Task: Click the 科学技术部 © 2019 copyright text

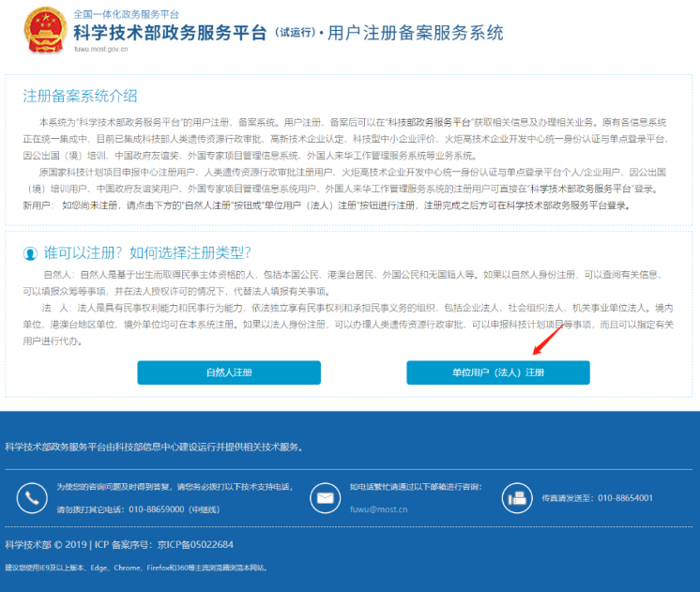Action: point(46,544)
